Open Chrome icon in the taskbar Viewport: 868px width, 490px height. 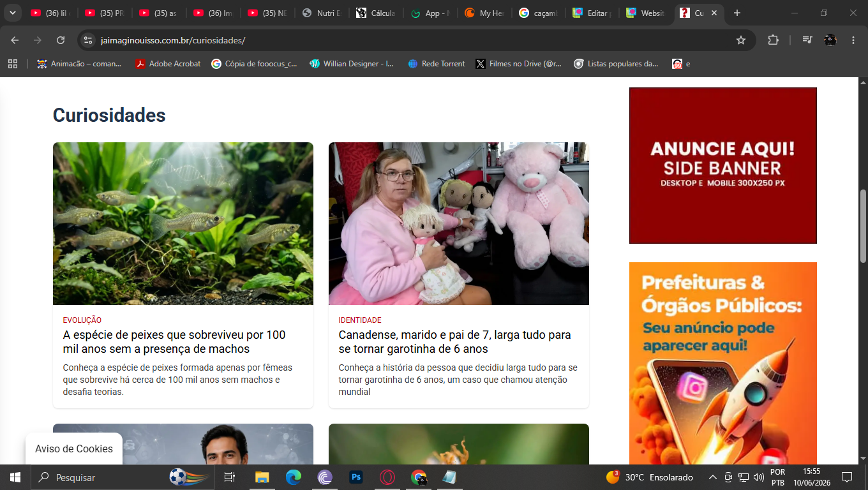pyautogui.click(x=419, y=477)
